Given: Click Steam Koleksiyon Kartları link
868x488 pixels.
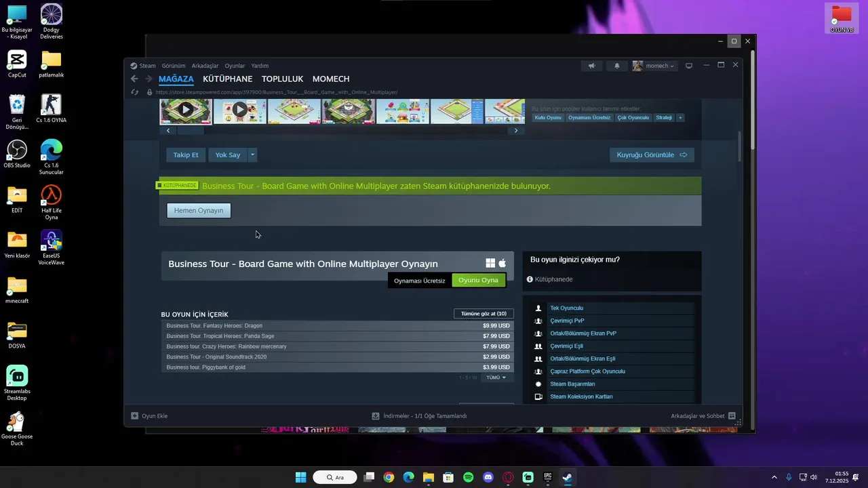Looking at the screenshot, I should [x=581, y=396].
